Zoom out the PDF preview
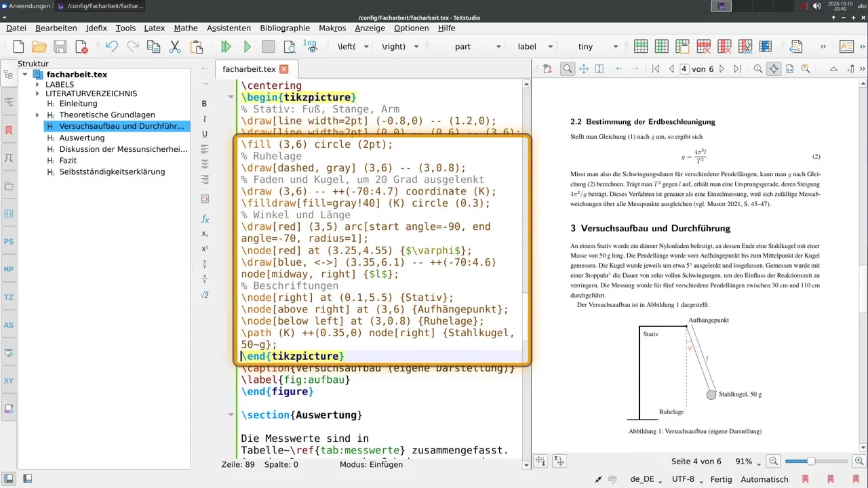Screen dimensions: 868x488 (x=773, y=462)
